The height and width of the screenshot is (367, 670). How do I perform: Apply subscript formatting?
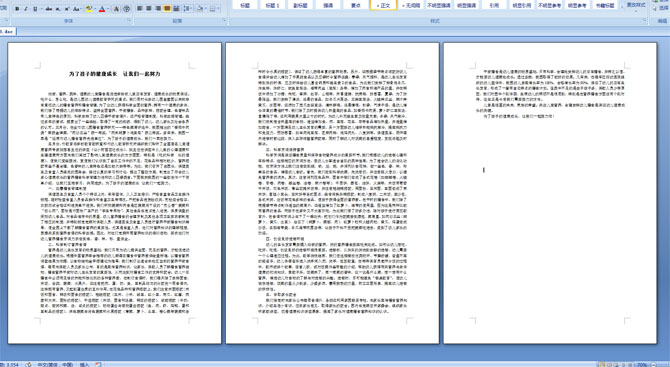58,9
